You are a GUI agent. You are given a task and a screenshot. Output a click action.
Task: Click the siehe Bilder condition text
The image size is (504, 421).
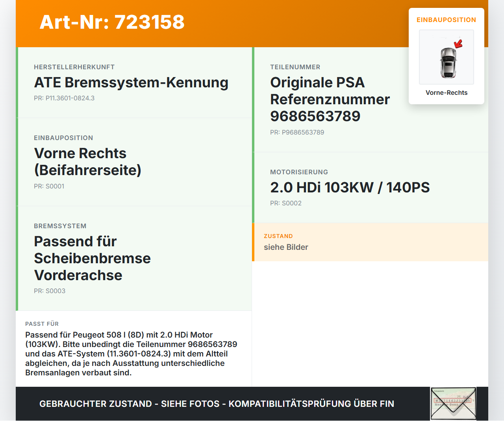point(286,247)
